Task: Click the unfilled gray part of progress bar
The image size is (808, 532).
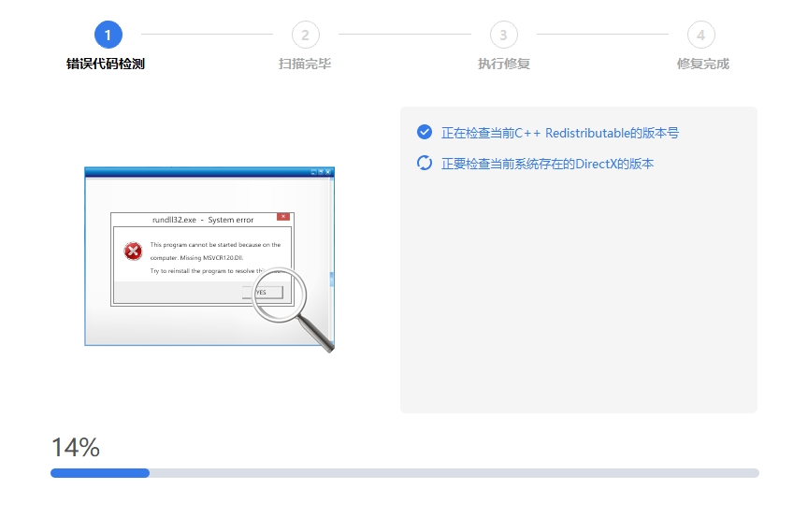Action: [454, 473]
